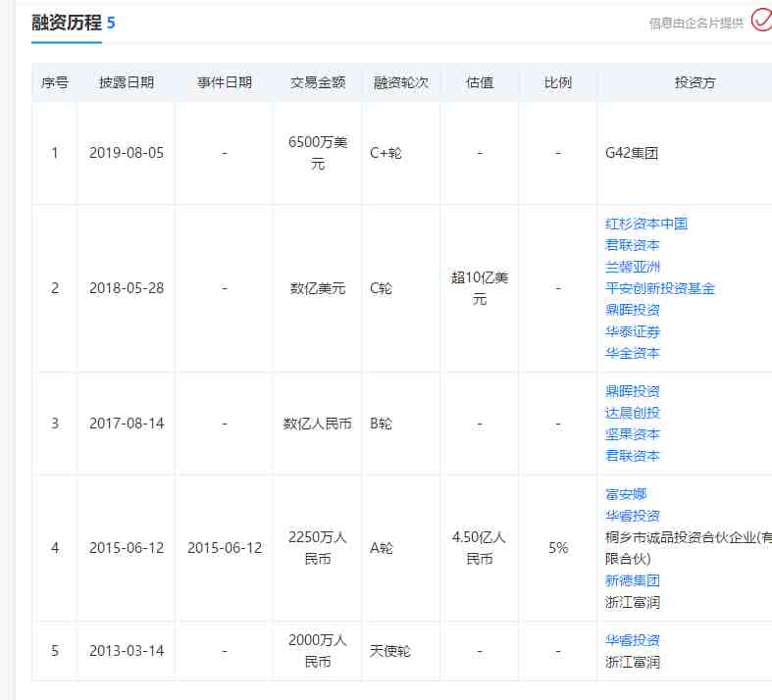Select the date 2017-08-14 cell
The height and width of the screenshot is (700, 772).
(127, 424)
